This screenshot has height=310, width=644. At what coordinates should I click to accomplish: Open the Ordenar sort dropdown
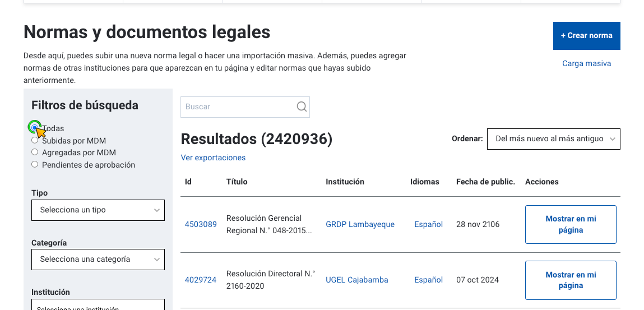tap(554, 139)
